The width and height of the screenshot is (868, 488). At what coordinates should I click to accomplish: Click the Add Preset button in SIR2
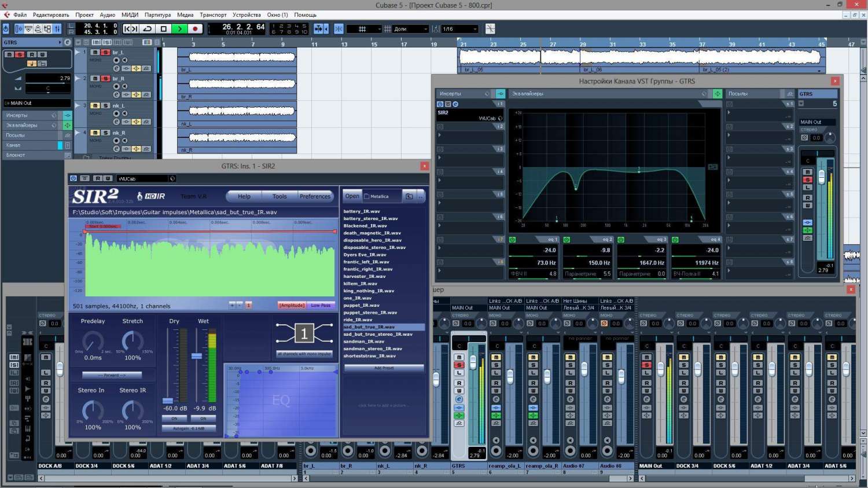pos(384,368)
